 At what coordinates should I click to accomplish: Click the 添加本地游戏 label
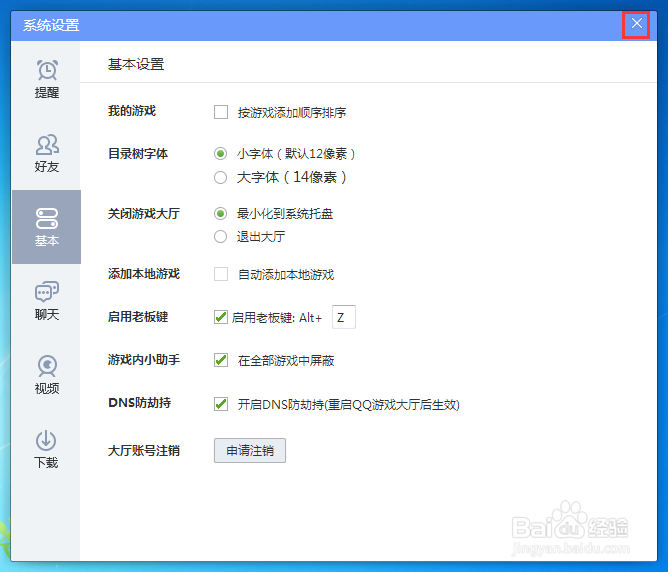pyautogui.click(x=144, y=273)
